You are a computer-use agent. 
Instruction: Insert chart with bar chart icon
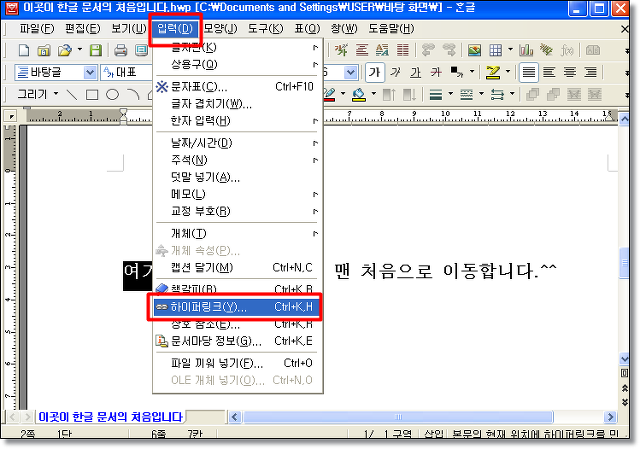coord(526,50)
